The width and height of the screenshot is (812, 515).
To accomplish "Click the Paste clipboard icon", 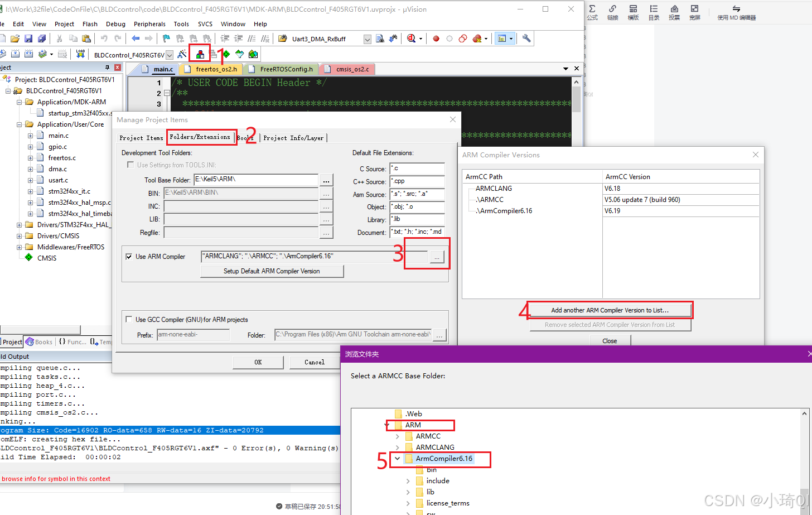I will [86, 38].
